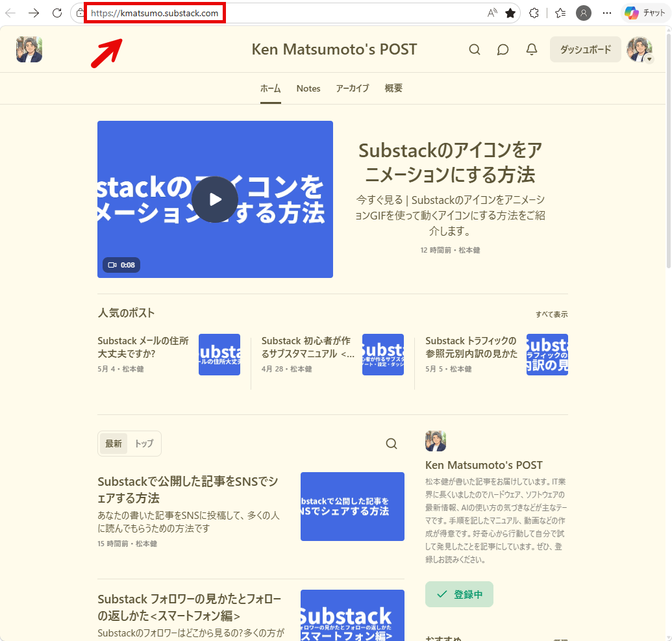Image resolution: width=672 pixels, height=641 pixels.
Task: Open the browser profile avatar
Action: pyautogui.click(x=583, y=13)
